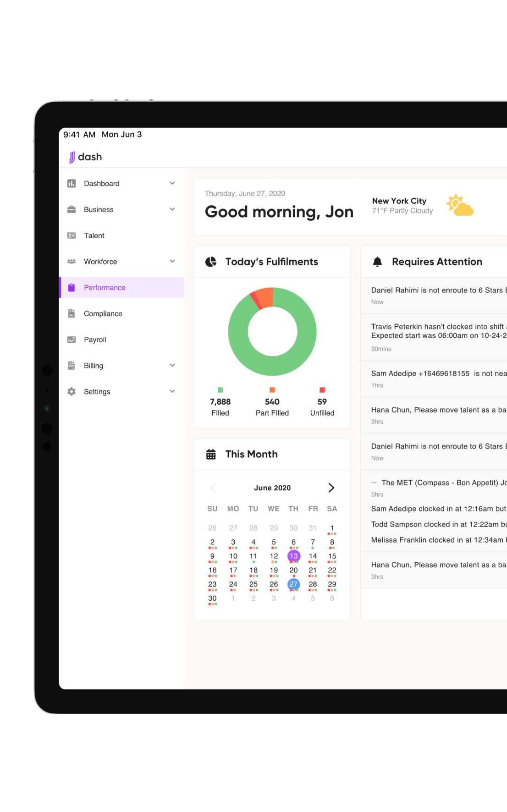This screenshot has width=507, height=812.
Task: Click Mon Jun 3 status bar date
Action: point(122,134)
